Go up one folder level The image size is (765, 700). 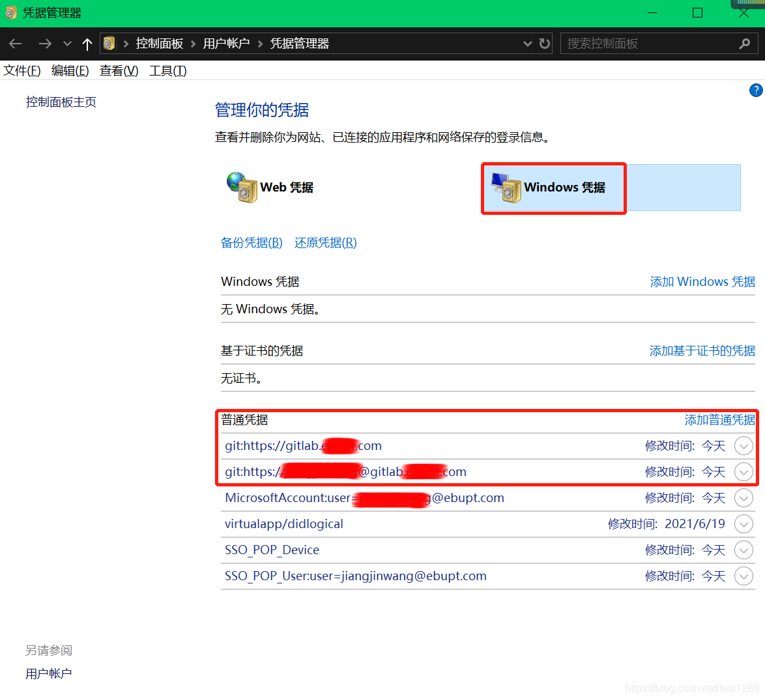pyautogui.click(x=87, y=44)
